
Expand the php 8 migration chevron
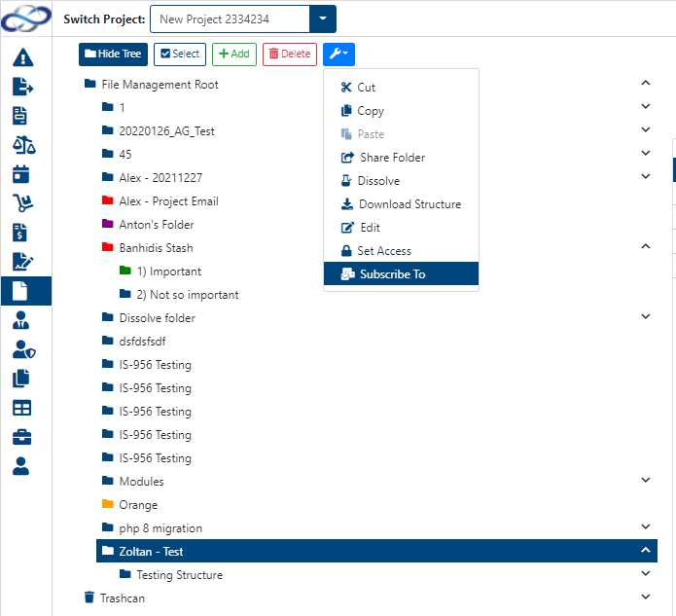(x=646, y=526)
